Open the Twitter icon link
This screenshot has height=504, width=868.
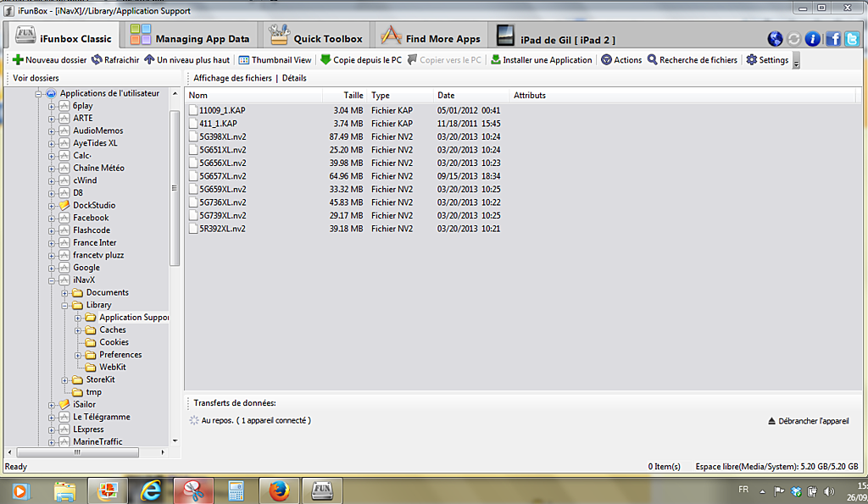pyautogui.click(x=852, y=39)
